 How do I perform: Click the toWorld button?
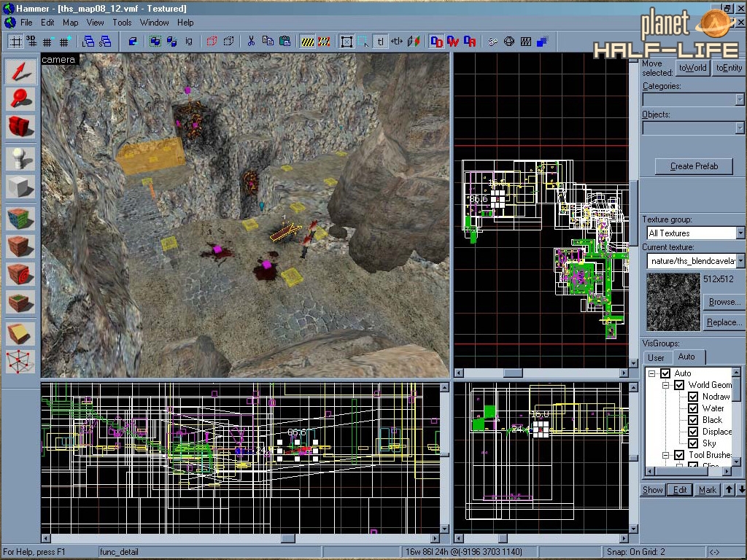(693, 68)
